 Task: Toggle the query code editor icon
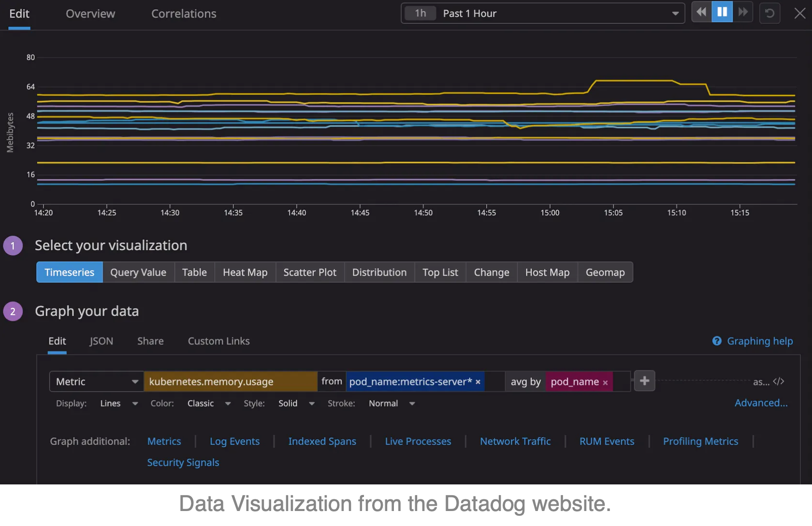pos(779,381)
